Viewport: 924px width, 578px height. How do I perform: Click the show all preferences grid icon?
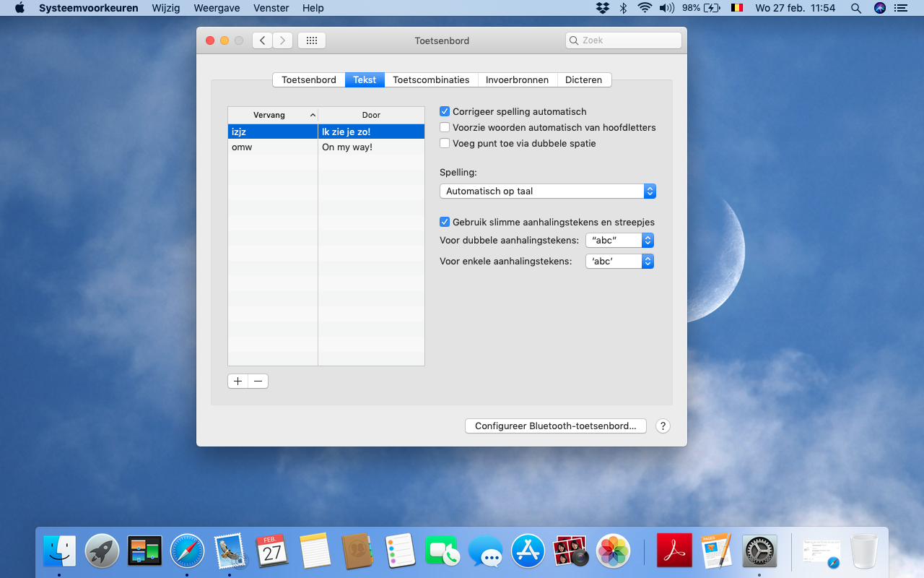312,40
